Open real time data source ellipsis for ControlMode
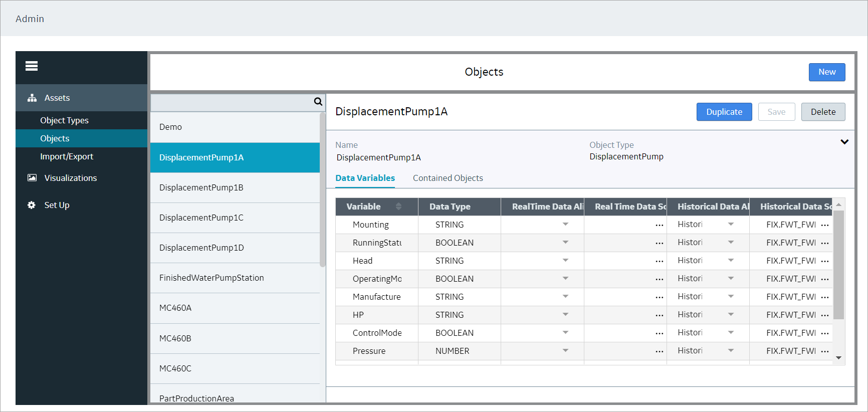Image resolution: width=868 pixels, height=412 pixels. (659, 333)
